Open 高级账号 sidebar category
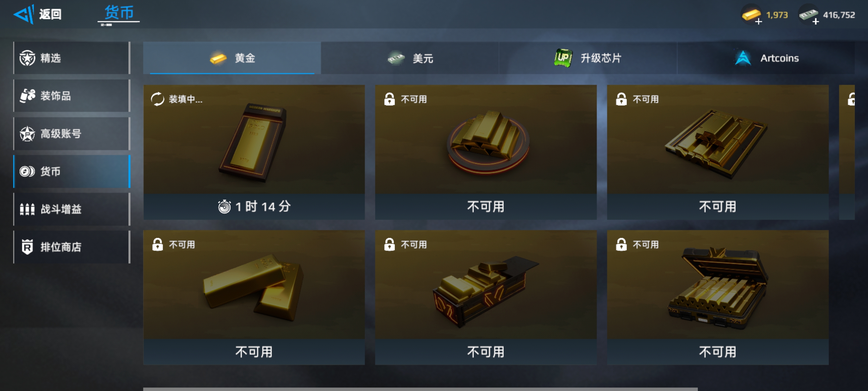The height and width of the screenshot is (391, 868). coord(72,134)
